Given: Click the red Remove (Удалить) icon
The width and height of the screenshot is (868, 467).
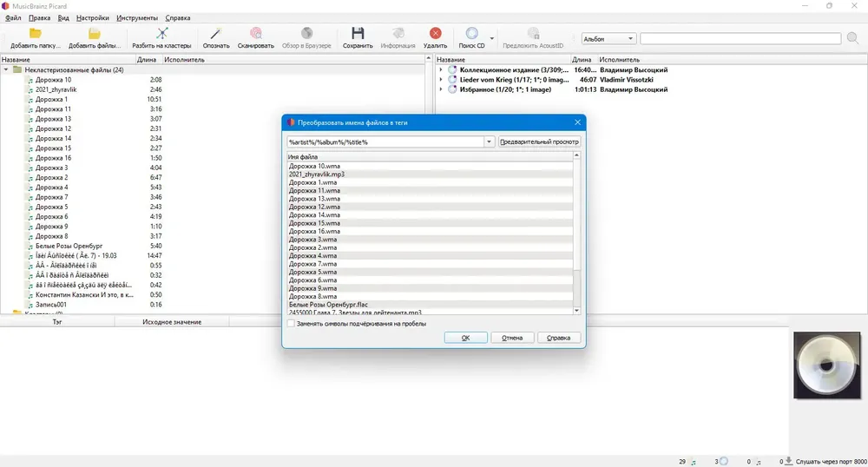Looking at the screenshot, I should click(x=435, y=34).
